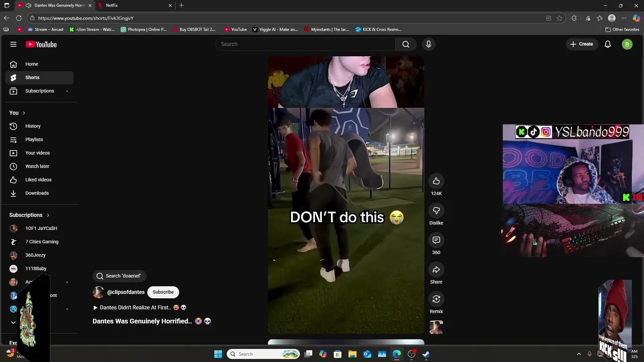Open Playlists
The image size is (644, 362).
pyautogui.click(x=40, y=139)
